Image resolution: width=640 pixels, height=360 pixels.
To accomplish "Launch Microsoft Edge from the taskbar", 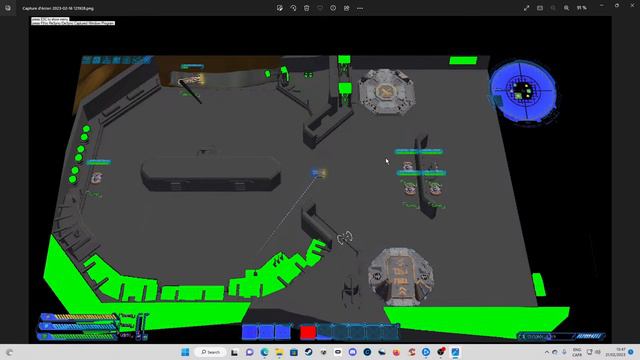I will coord(264,352).
